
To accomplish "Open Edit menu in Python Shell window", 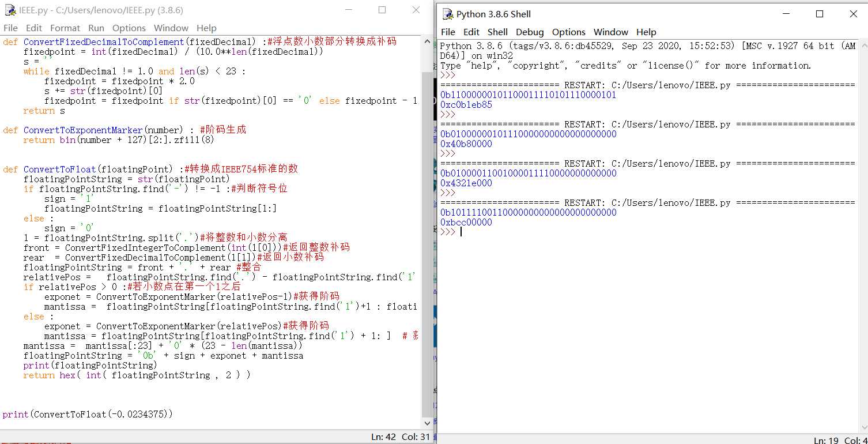I will (471, 32).
